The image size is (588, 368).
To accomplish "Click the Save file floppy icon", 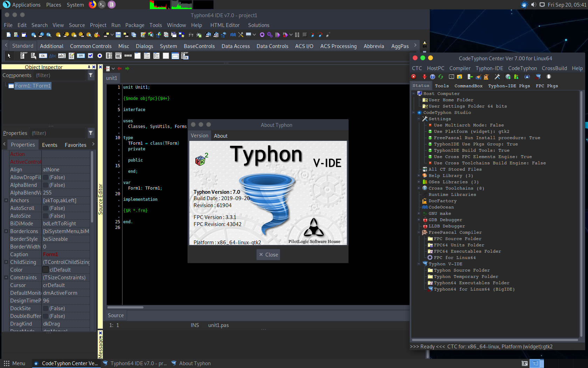I will (118, 35).
